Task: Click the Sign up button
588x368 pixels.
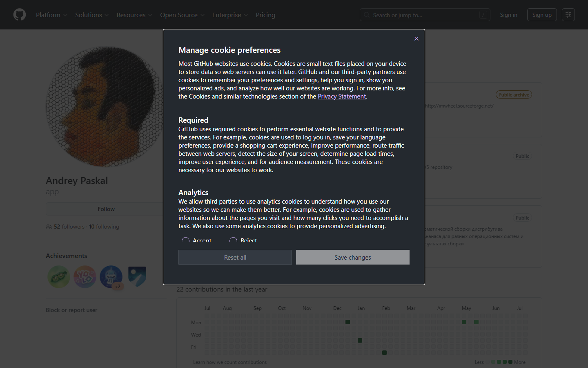Action: 542,15
